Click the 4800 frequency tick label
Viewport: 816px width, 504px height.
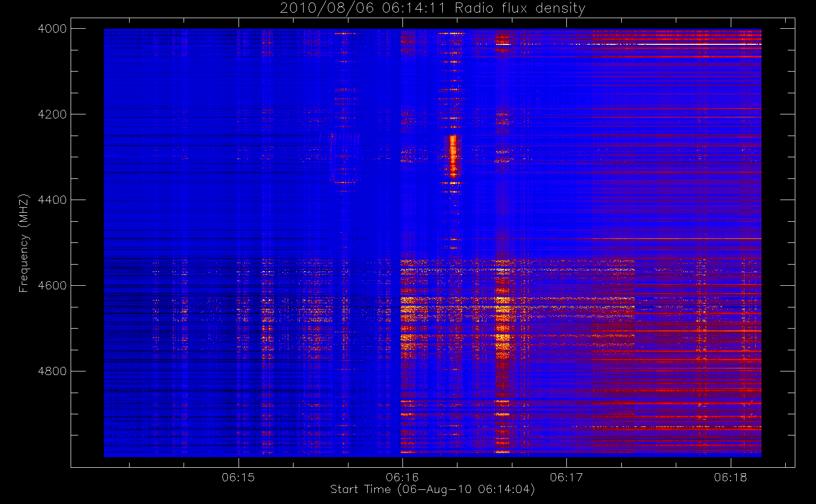pyautogui.click(x=52, y=371)
